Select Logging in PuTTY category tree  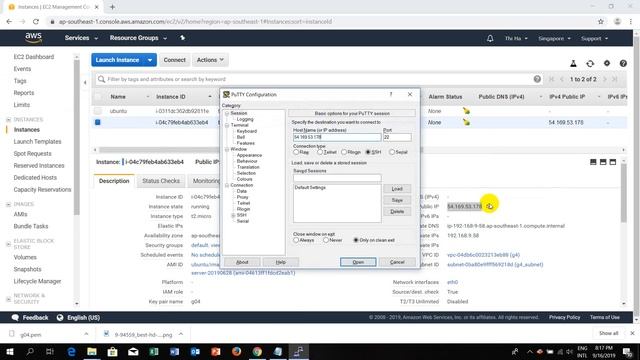pyautogui.click(x=245, y=119)
